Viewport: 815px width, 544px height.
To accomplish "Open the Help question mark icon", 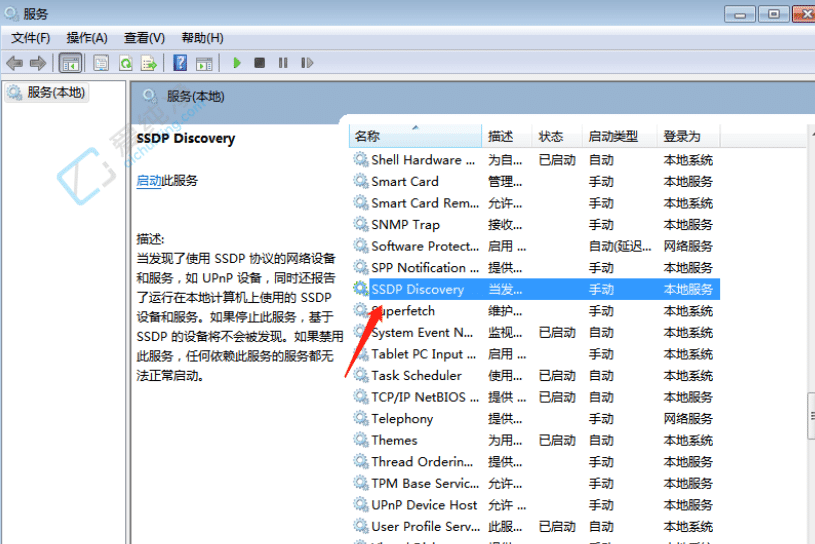I will [180, 63].
